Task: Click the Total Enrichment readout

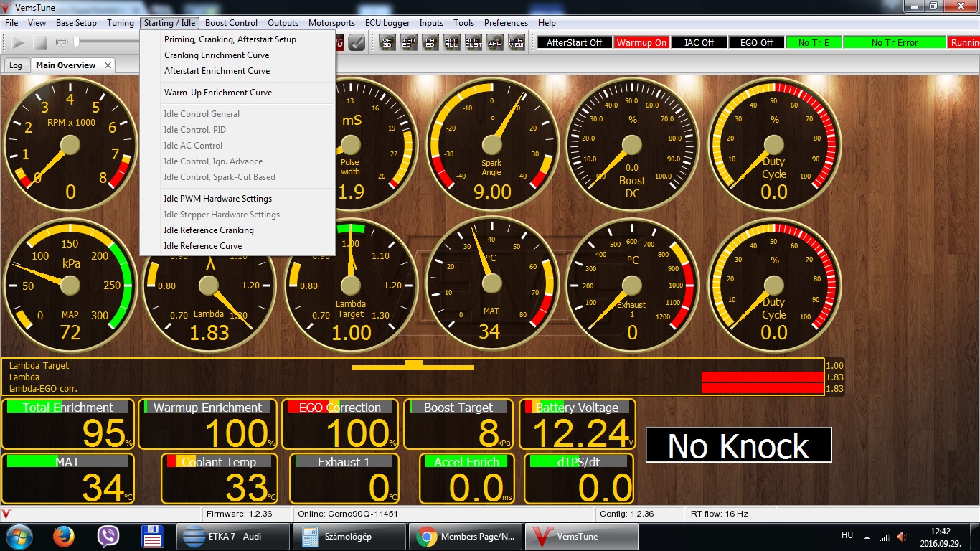Action: coord(68,425)
